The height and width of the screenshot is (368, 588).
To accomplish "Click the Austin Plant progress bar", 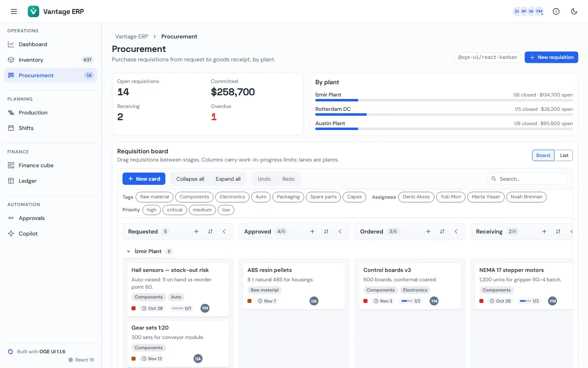I will point(444,129).
